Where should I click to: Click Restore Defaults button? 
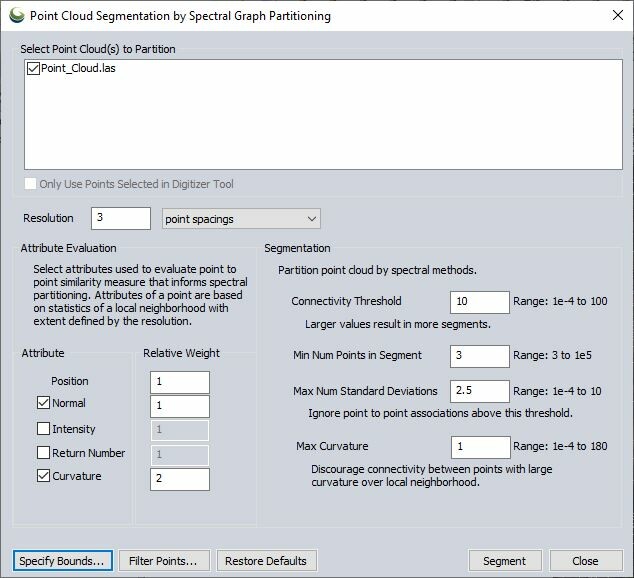tap(266, 560)
